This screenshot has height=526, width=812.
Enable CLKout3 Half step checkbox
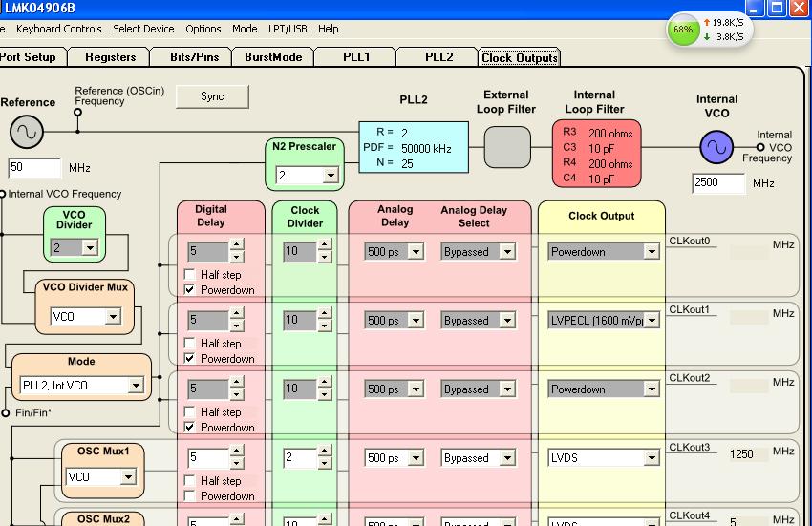[189, 481]
